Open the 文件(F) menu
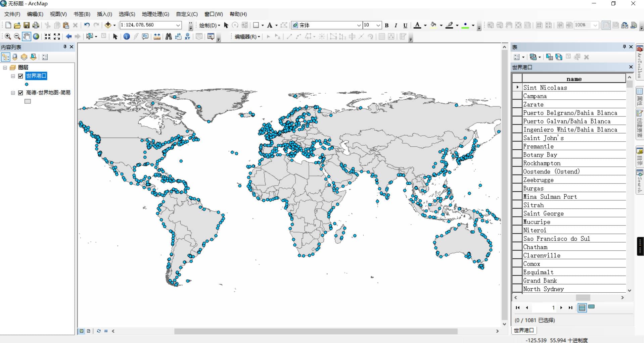 point(12,14)
